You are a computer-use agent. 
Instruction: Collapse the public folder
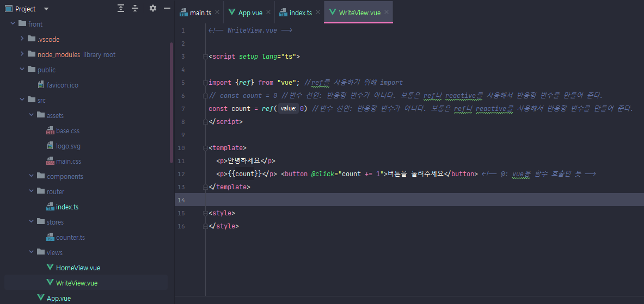(x=22, y=69)
